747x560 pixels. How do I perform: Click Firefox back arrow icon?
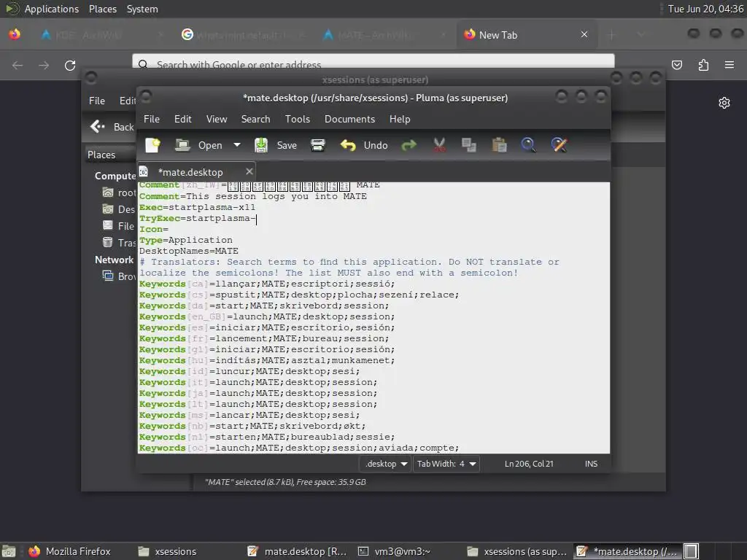(x=18, y=65)
